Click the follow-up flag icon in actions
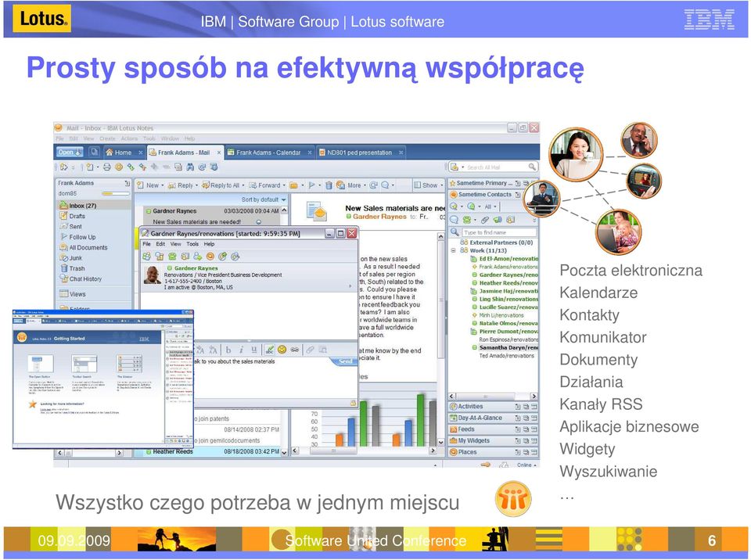 point(312,185)
